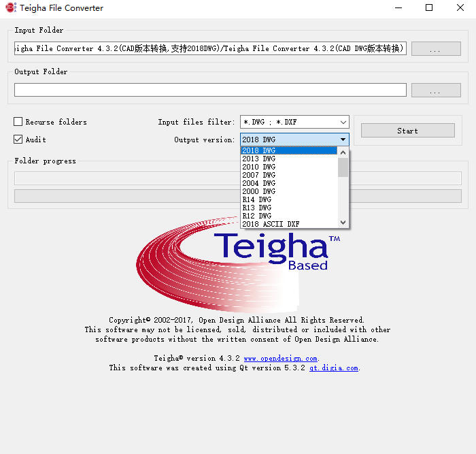Click the Teigha app icon in title bar
The image size is (476, 454).
(x=11, y=7)
